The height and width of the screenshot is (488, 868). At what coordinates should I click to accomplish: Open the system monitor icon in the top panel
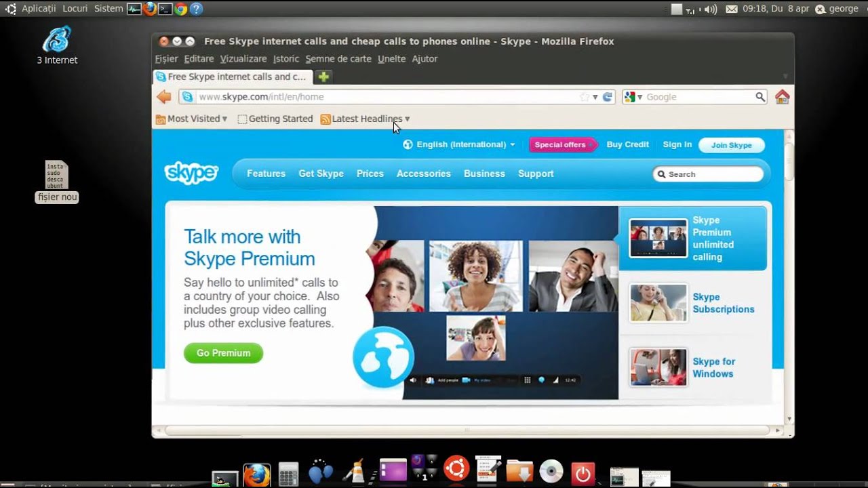pos(134,9)
